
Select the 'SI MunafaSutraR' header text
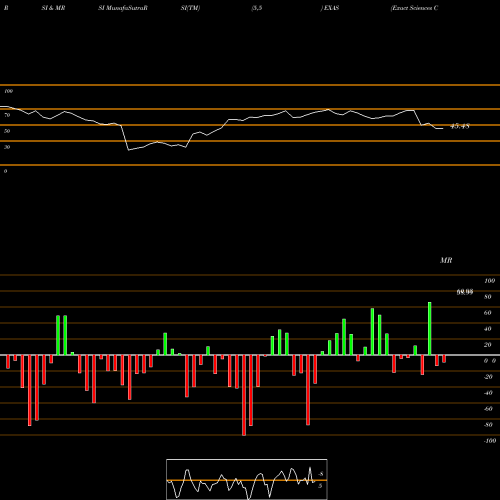pyautogui.click(x=123, y=8)
